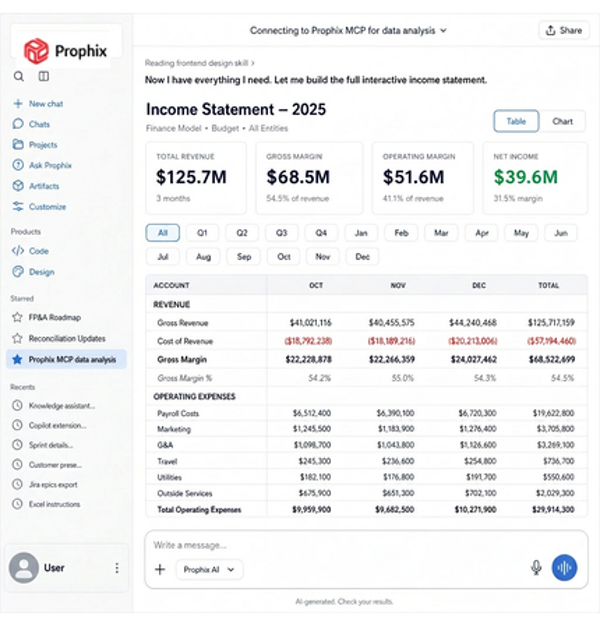Viewport: 600px width, 627px height.
Task: Click the clock icon beside Excel instructions
Action: tap(17, 504)
